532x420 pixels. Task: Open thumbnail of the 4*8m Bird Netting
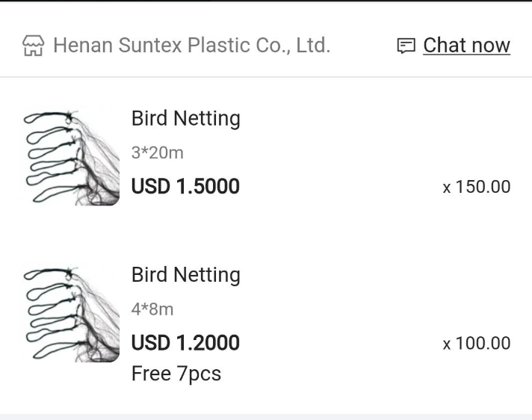71,314
